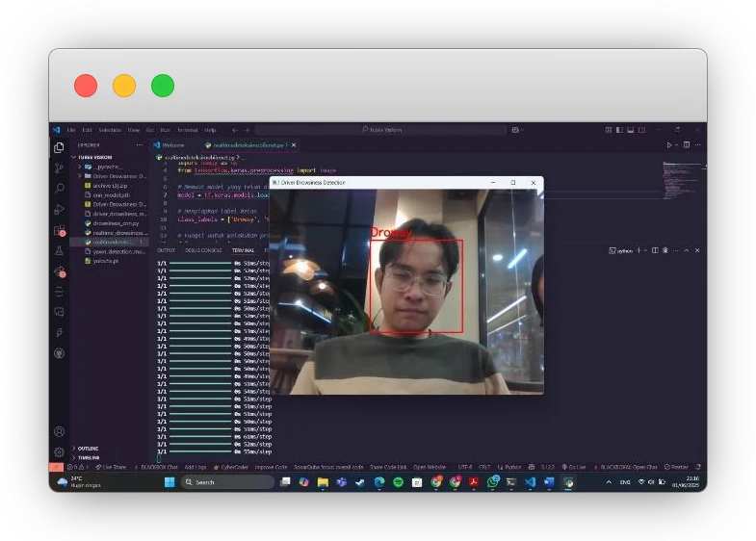Kill the terminal with trash icon

point(665,250)
